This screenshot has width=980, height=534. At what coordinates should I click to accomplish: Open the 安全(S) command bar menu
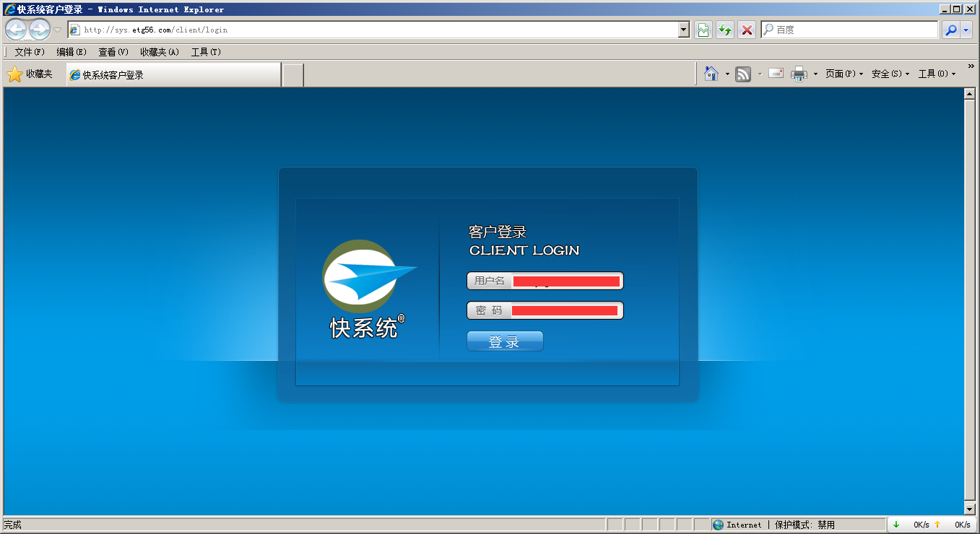coord(890,74)
